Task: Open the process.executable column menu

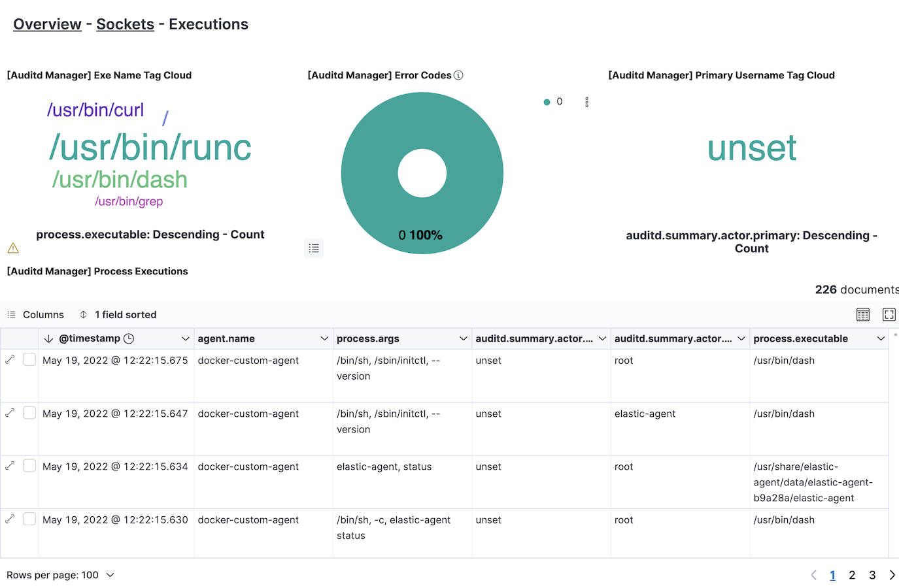Action: point(881,338)
